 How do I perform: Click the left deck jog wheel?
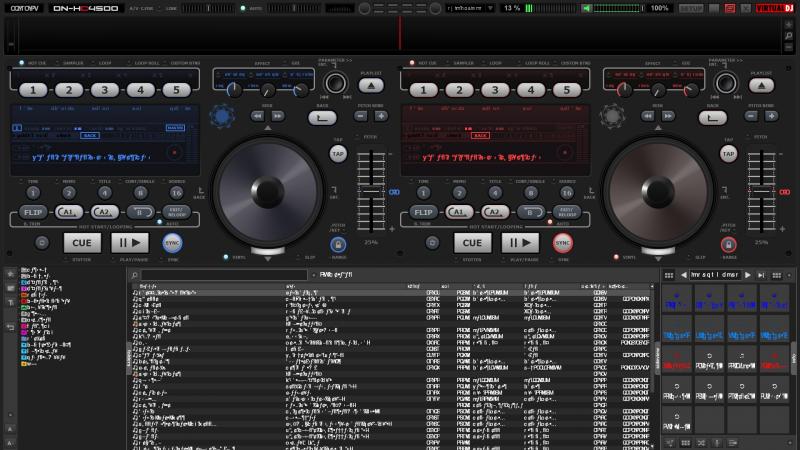pos(268,192)
